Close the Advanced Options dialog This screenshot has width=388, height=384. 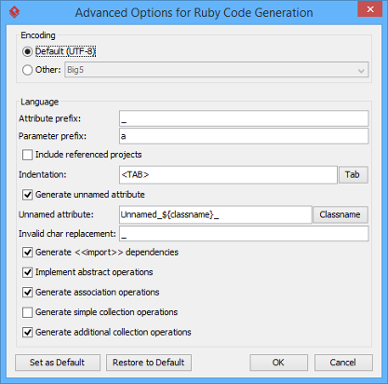[x=370, y=9]
